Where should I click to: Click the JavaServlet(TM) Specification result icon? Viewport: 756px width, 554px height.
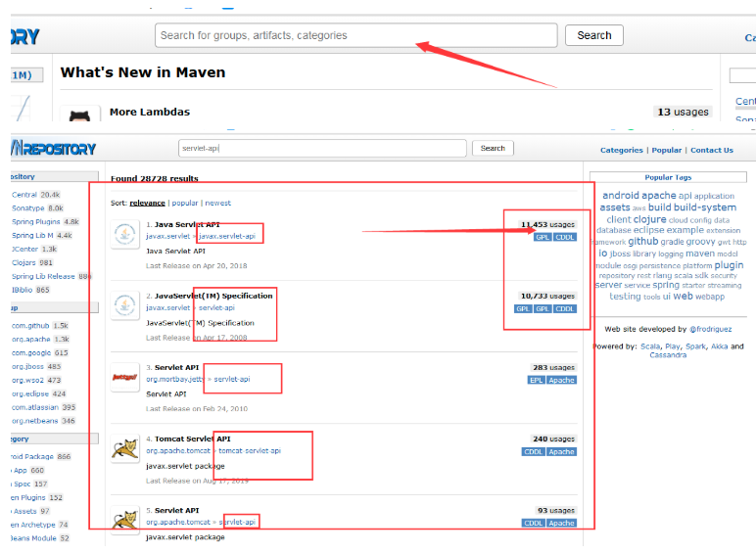click(125, 305)
